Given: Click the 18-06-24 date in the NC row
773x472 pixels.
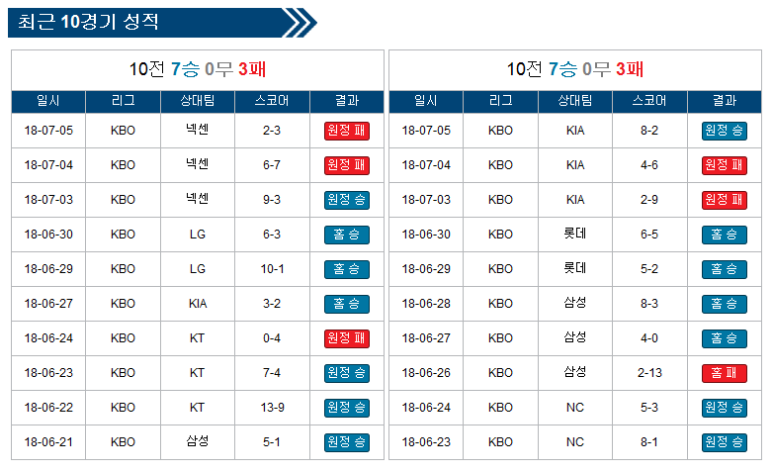Looking at the screenshot, I should [426, 408].
